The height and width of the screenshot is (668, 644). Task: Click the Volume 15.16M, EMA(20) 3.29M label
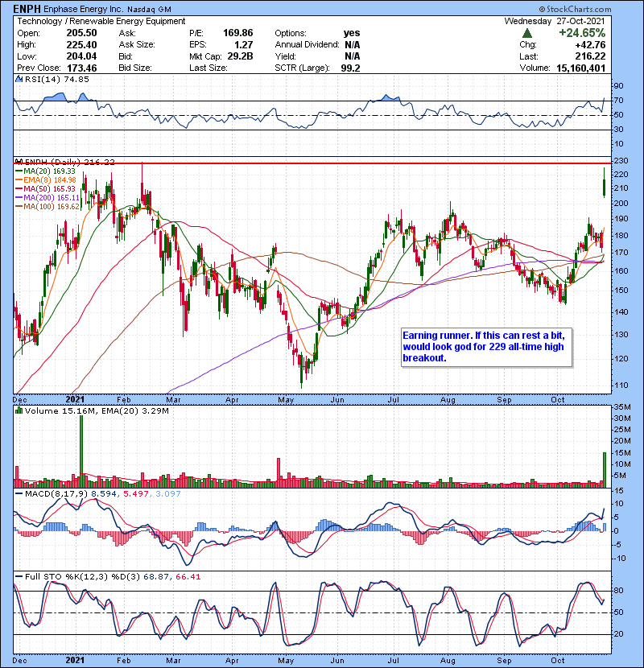click(x=97, y=410)
